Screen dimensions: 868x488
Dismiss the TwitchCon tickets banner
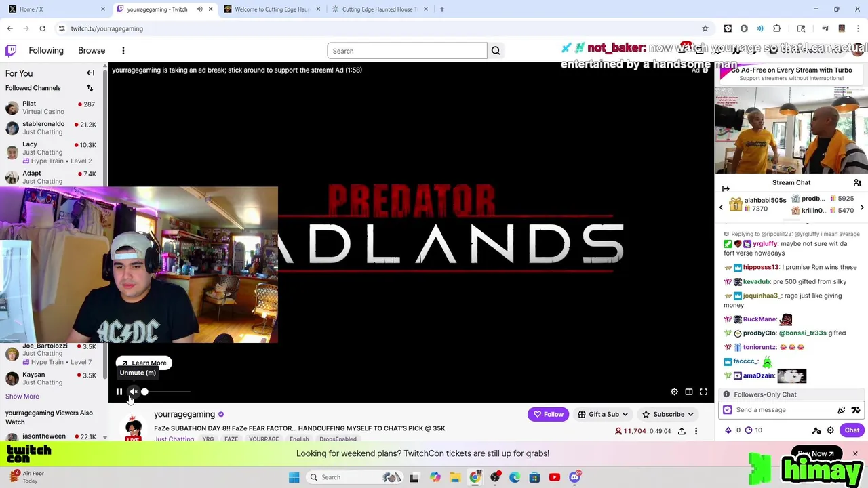pyautogui.click(x=855, y=453)
